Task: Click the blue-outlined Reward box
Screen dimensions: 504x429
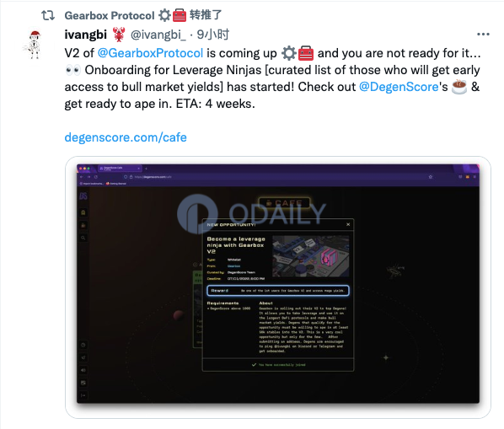Action: 278,291
